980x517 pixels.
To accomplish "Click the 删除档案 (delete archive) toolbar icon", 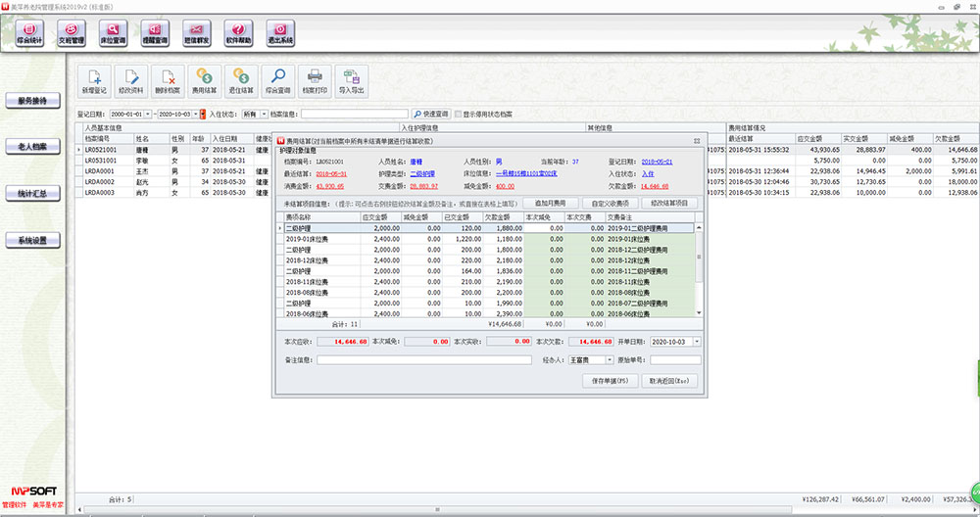I will (x=168, y=78).
